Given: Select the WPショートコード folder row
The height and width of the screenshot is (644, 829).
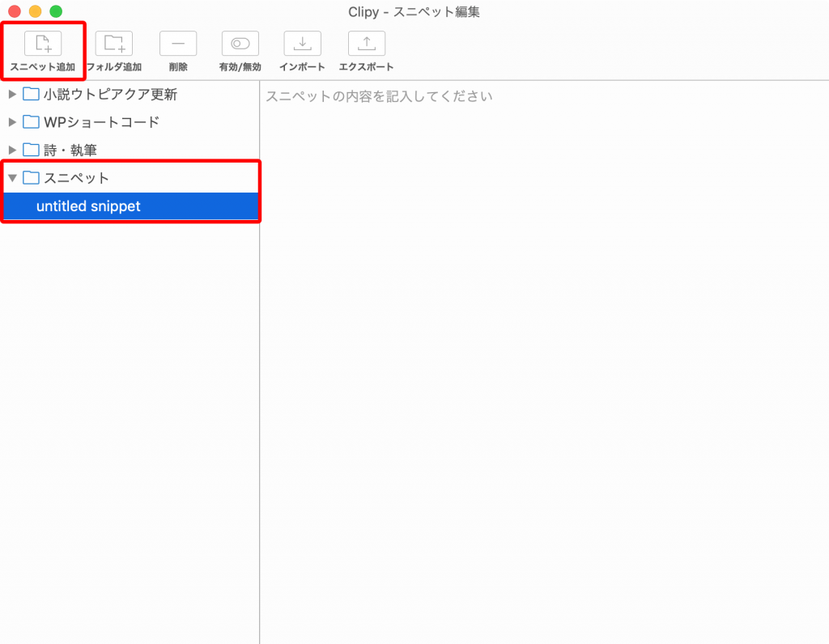Looking at the screenshot, I should [x=130, y=122].
